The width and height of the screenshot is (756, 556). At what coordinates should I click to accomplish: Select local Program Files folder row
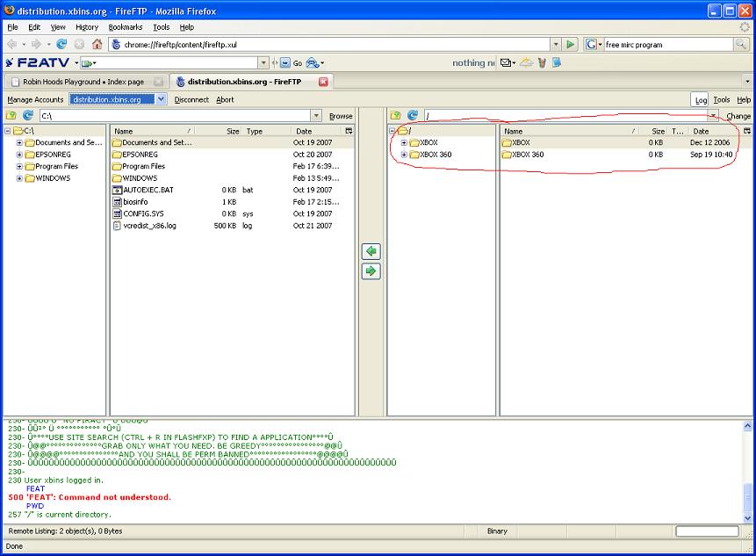pyautogui.click(x=233, y=166)
